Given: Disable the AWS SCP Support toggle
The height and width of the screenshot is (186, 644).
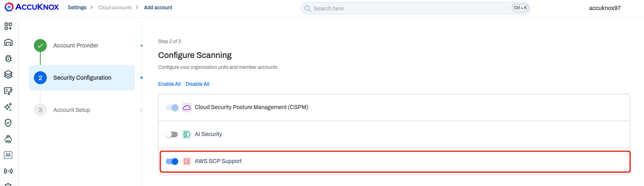Looking at the screenshot, I should click(x=172, y=161).
